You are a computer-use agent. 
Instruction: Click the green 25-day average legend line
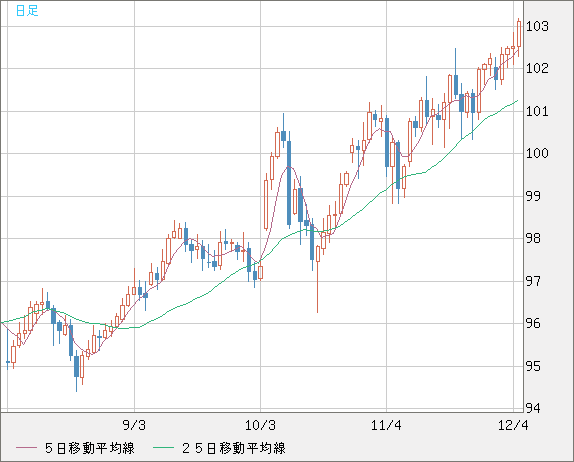163,448
